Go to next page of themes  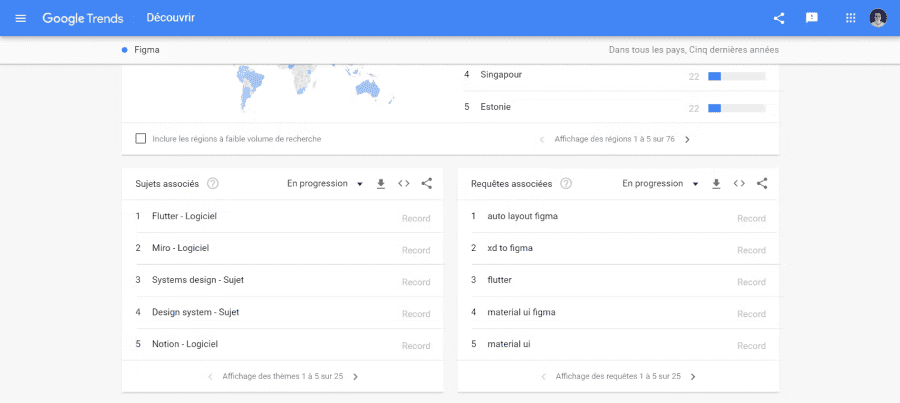pyautogui.click(x=355, y=377)
